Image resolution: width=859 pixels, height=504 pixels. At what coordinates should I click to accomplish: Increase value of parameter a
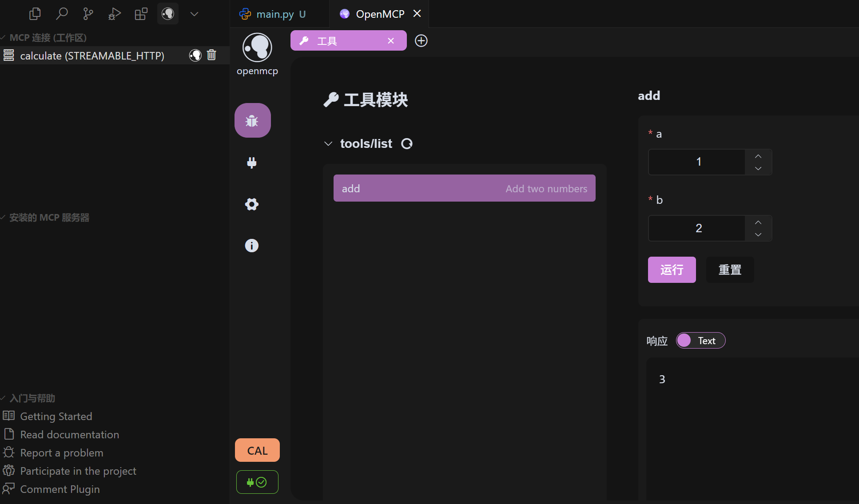(758, 156)
